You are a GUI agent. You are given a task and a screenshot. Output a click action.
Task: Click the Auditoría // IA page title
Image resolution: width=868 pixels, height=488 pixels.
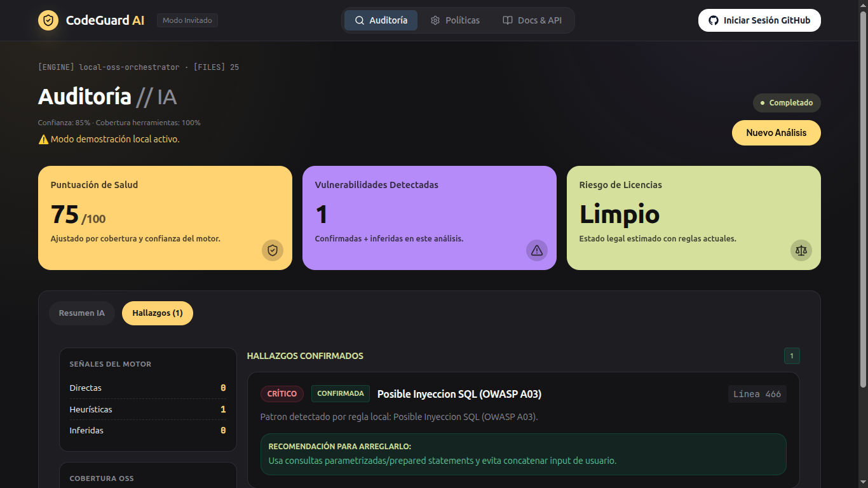click(107, 97)
